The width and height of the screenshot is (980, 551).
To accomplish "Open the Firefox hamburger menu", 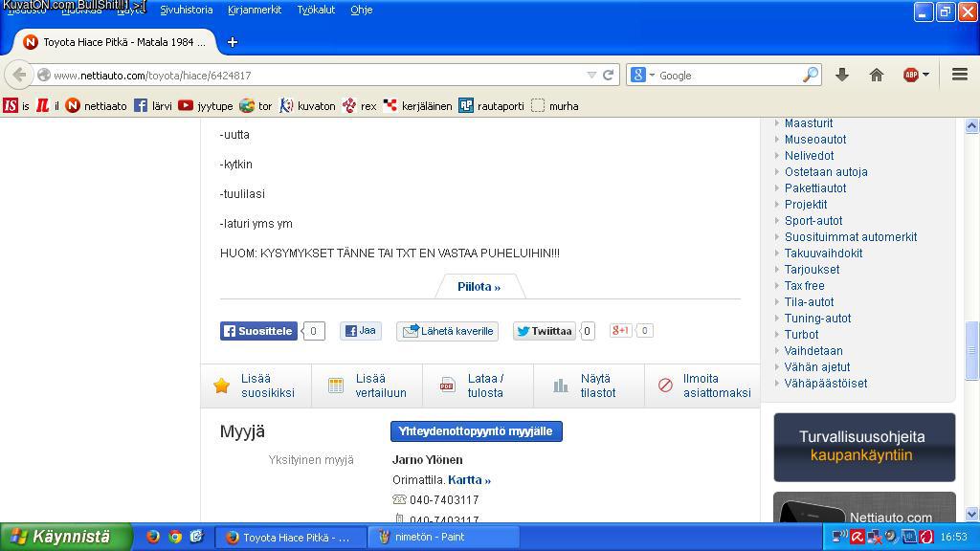I will click(959, 75).
